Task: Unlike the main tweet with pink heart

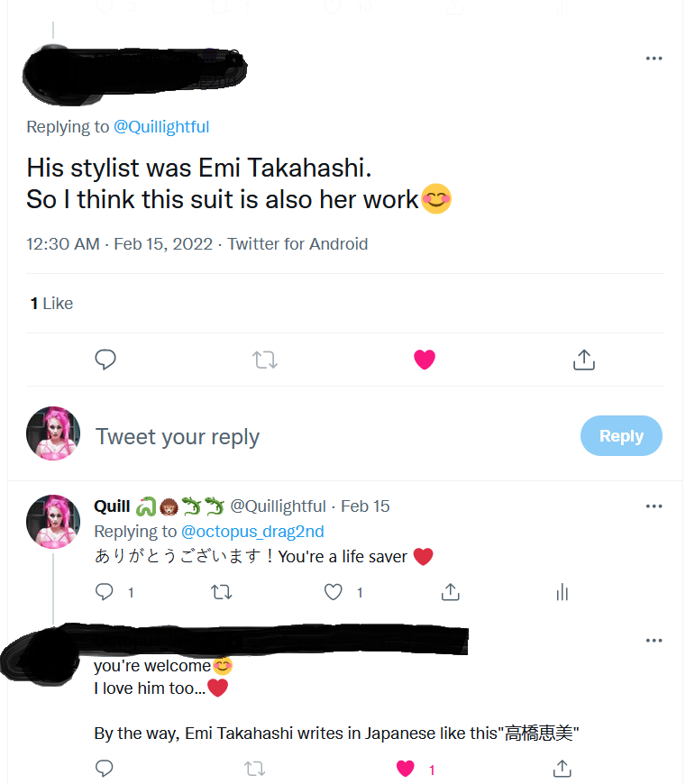Action: click(x=425, y=360)
